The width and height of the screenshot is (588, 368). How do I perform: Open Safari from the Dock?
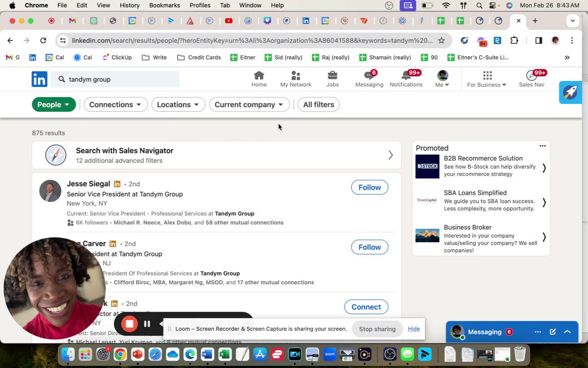pyautogui.click(x=155, y=354)
